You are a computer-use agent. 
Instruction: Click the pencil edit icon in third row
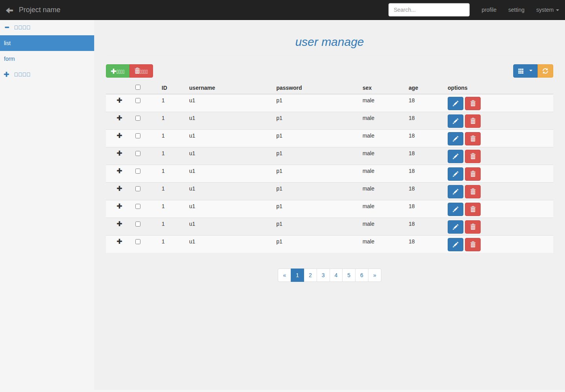click(x=455, y=139)
